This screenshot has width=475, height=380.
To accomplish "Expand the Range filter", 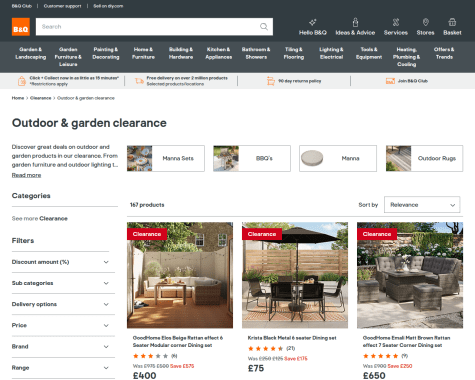I will pos(60,368).
